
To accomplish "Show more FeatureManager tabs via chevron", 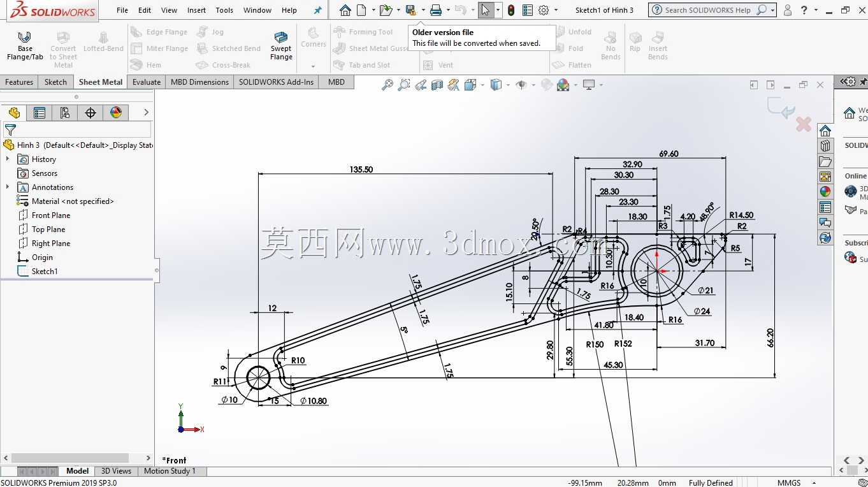I will pyautogui.click(x=146, y=113).
